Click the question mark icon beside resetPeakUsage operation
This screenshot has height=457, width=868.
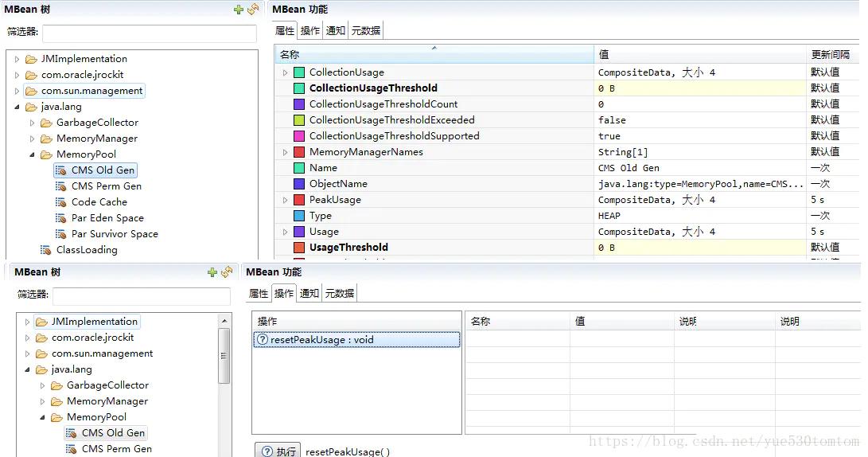click(x=263, y=339)
